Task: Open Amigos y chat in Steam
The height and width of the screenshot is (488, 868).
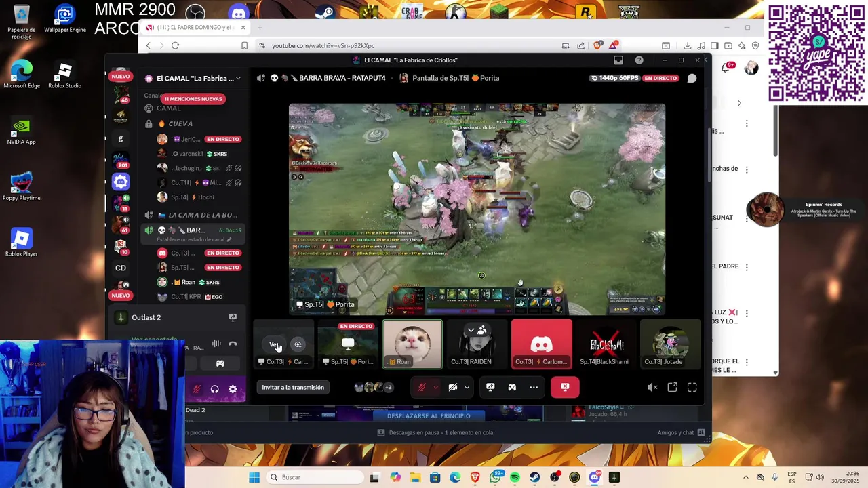Action: coord(680,432)
